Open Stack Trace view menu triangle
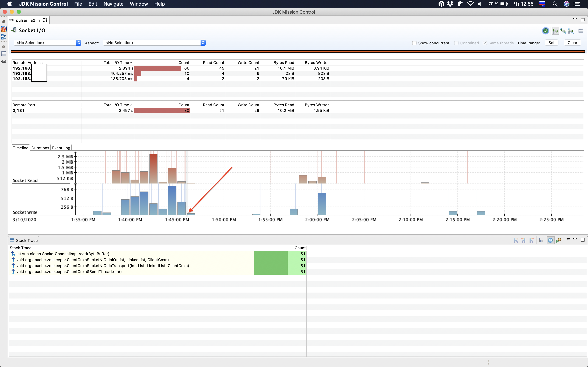 [x=568, y=239]
